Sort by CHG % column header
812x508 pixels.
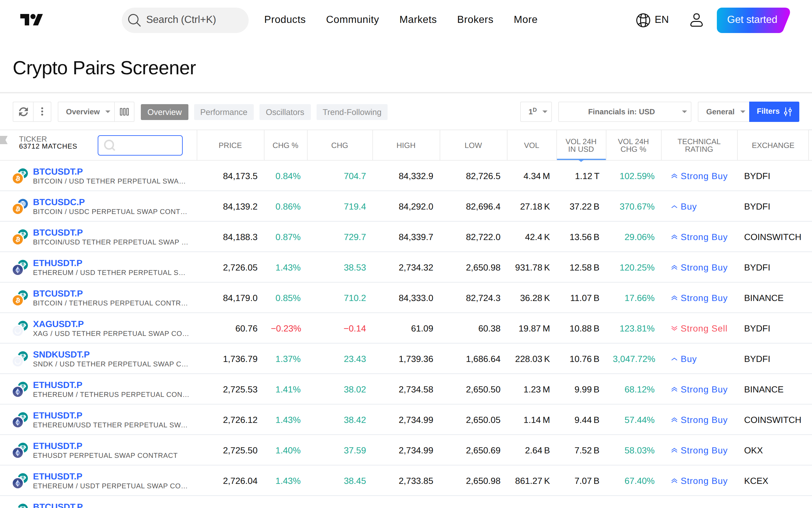285,145
